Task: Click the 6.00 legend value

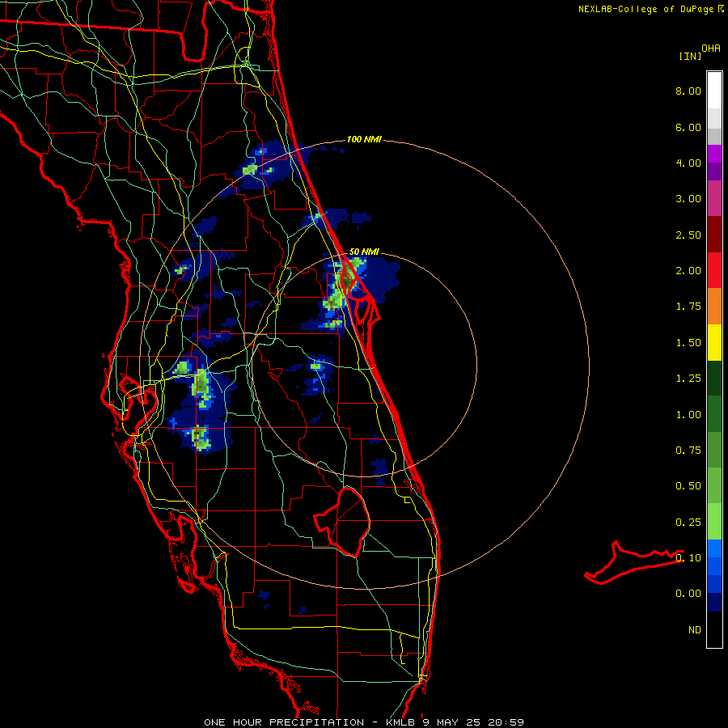Action: tap(688, 127)
